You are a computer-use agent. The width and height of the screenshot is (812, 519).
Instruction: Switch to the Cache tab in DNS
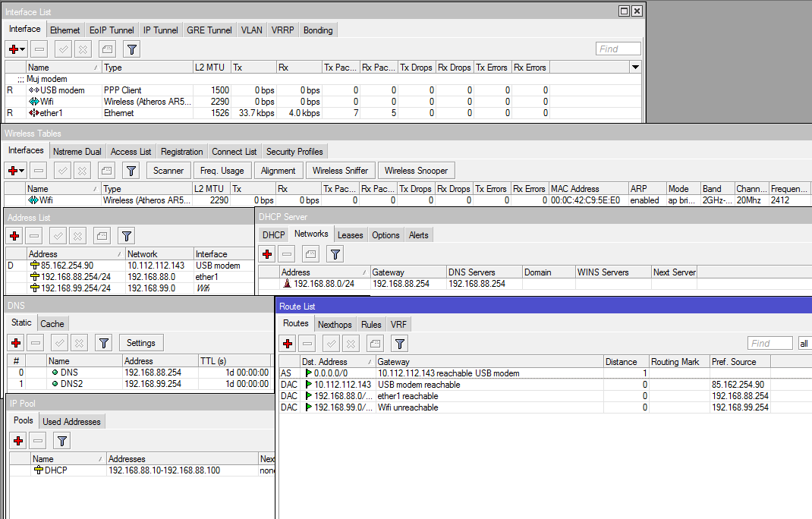[x=52, y=324]
